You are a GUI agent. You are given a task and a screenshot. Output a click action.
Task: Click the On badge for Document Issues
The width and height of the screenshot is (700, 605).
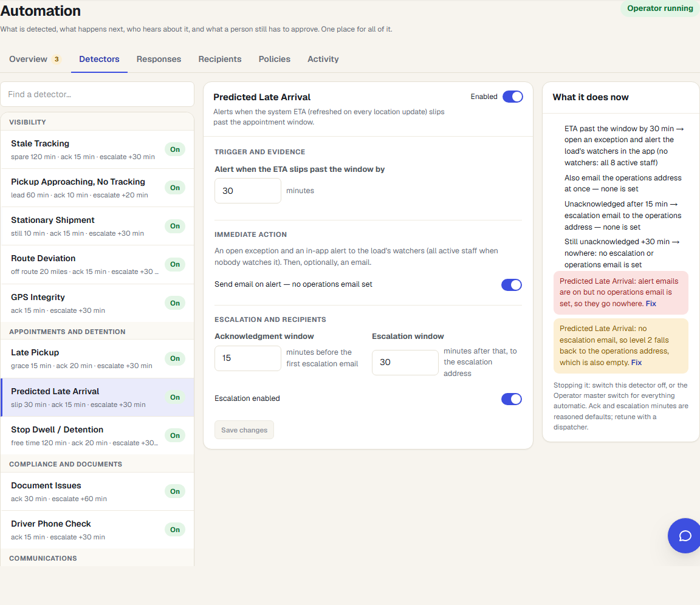(175, 491)
